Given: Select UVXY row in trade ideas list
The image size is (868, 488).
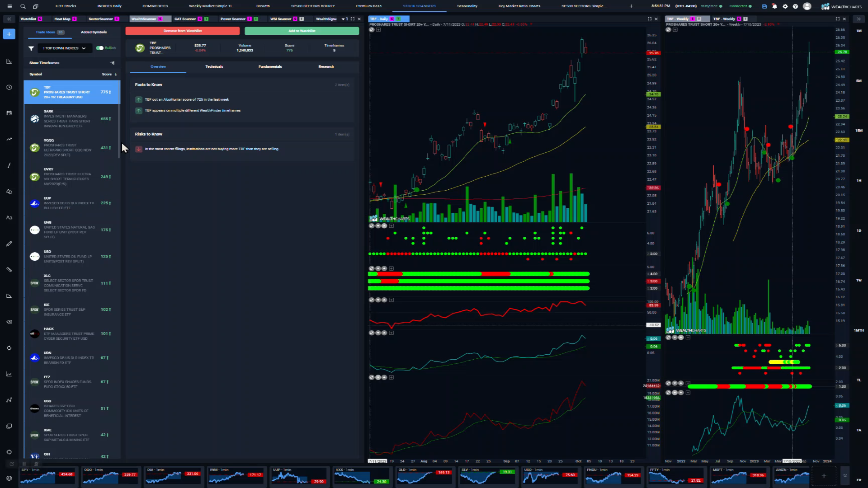Looking at the screenshot, I should pos(72,177).
